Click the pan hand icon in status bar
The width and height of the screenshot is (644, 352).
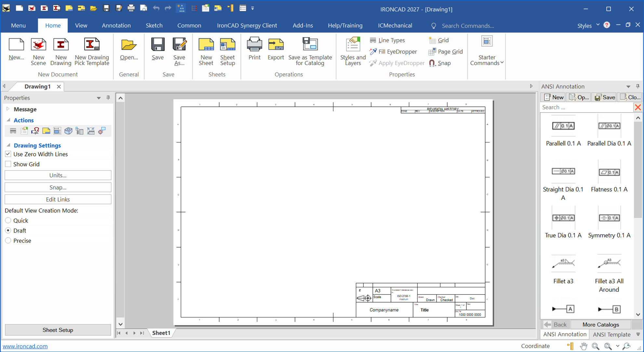584,346
